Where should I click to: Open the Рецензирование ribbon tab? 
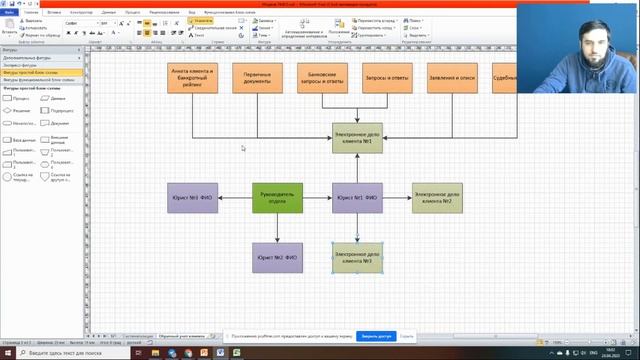click(x=164, y=12)
